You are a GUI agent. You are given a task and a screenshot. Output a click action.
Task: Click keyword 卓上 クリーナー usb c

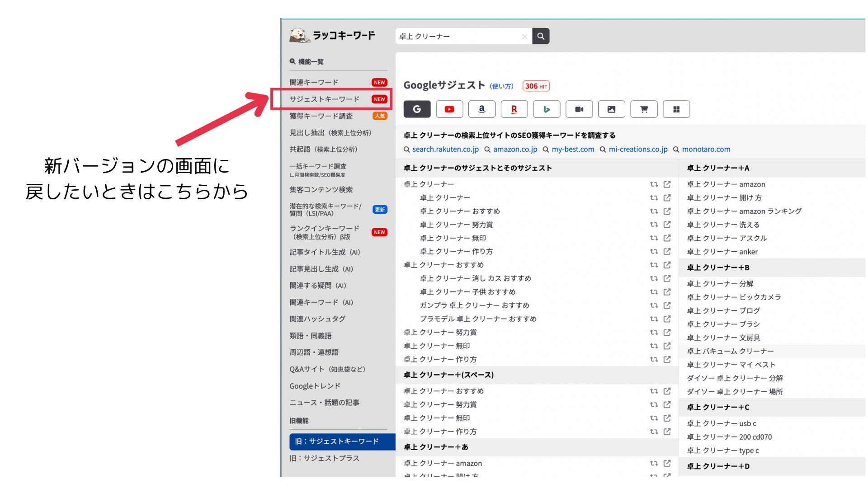(722, 423)
